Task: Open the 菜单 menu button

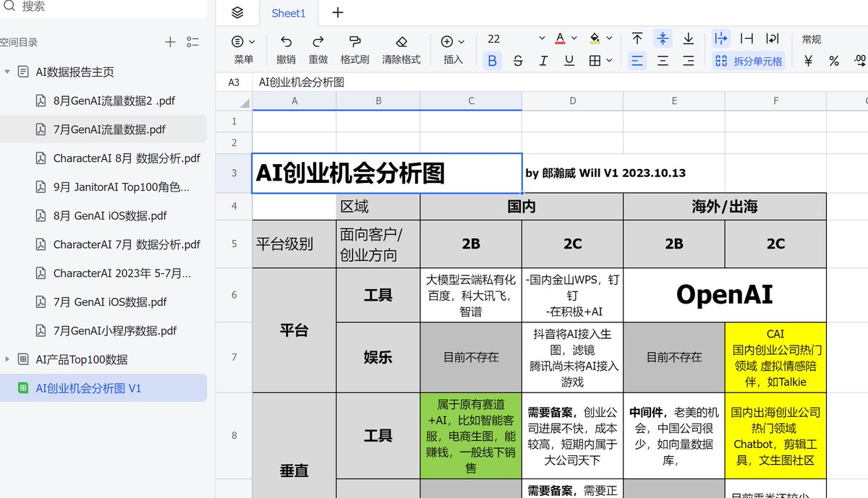Action: (x=244, y=50)
